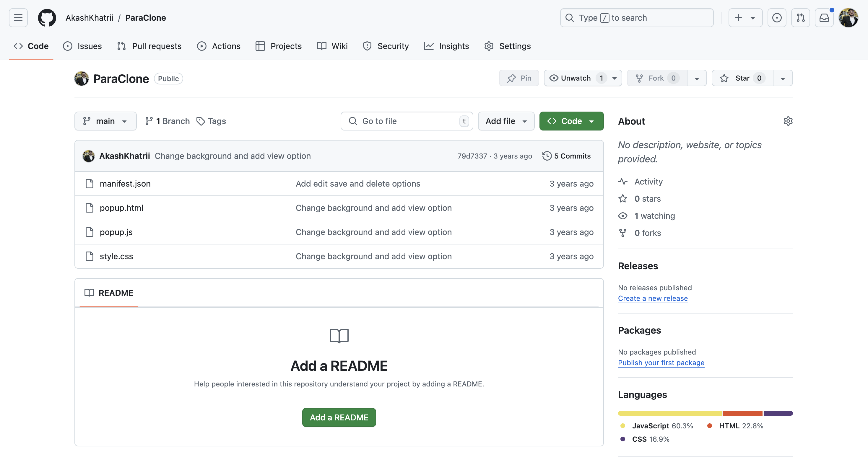Open commit 'Add edit save and delete options'
Screen dimensions: 868x470
coord(358,184)
